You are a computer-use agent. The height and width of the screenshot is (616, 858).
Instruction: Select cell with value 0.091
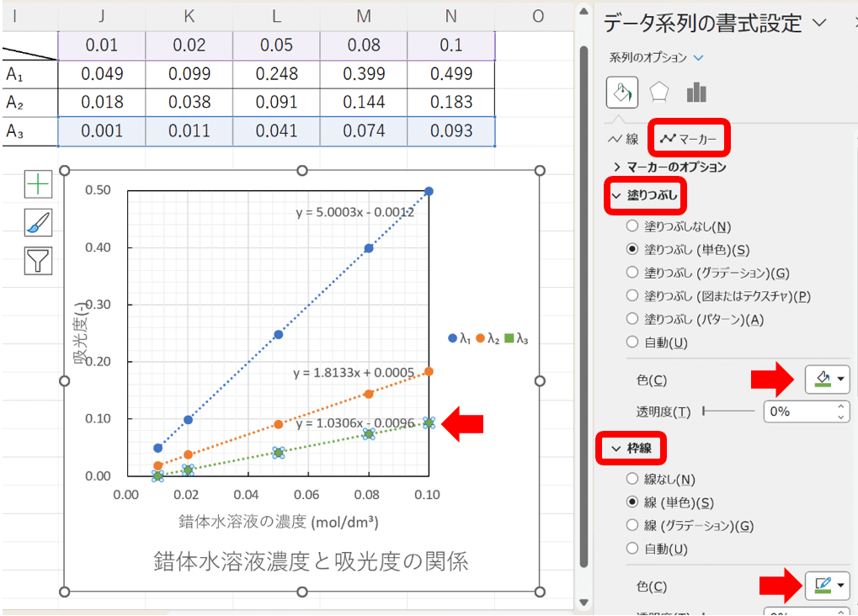[276, 103]
